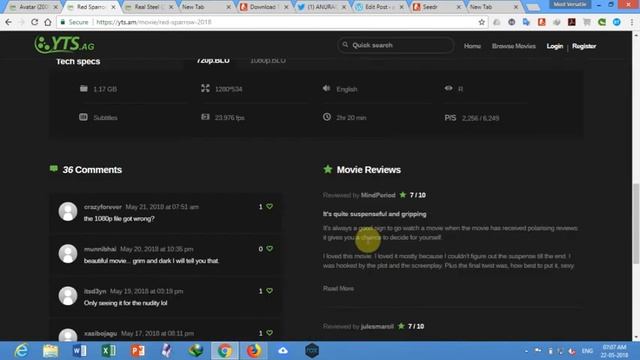Like crazyforever's comment with the heart icon
Screen dimensions: 640x360
coord(269,207)
